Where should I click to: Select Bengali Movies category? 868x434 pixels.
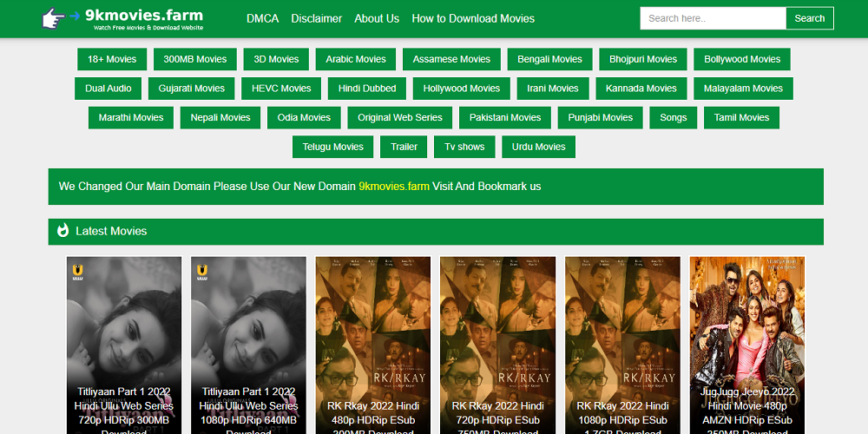click(549, 59)
